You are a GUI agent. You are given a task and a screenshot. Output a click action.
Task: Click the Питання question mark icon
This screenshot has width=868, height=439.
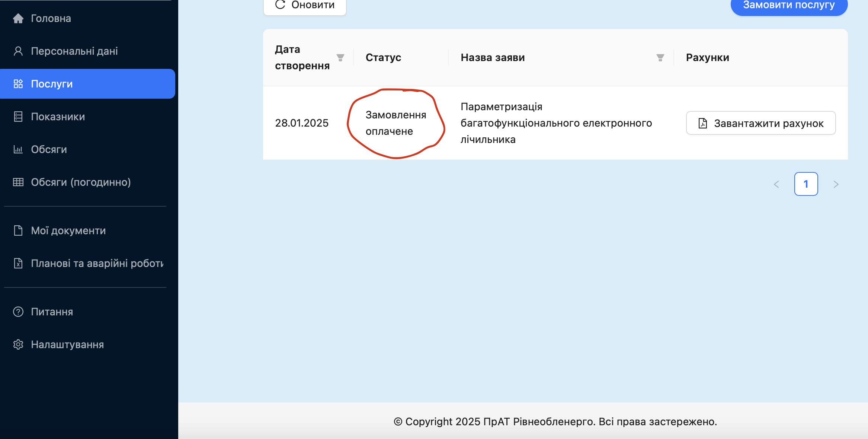[x=19, y=312]
